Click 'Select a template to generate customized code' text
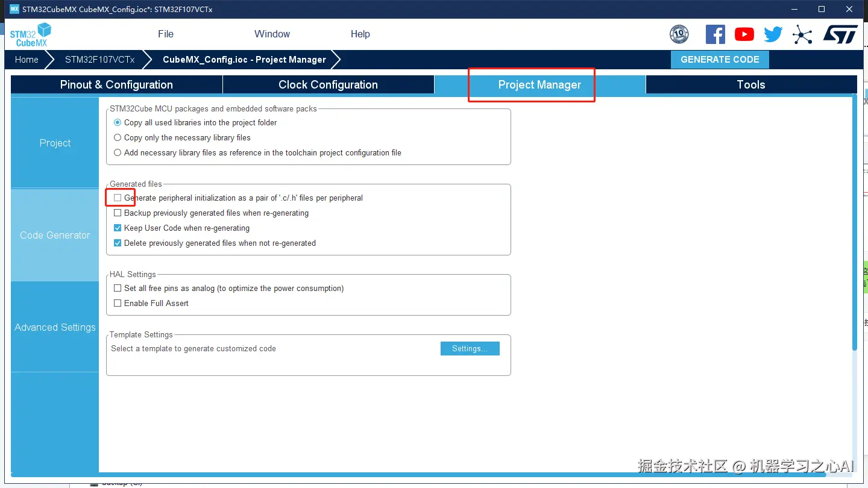 pyautogui.click(x=193, y=348)
